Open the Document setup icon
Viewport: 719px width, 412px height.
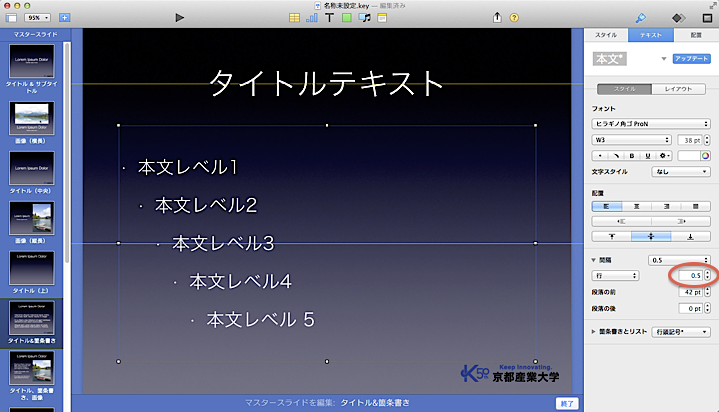point(707,18)
